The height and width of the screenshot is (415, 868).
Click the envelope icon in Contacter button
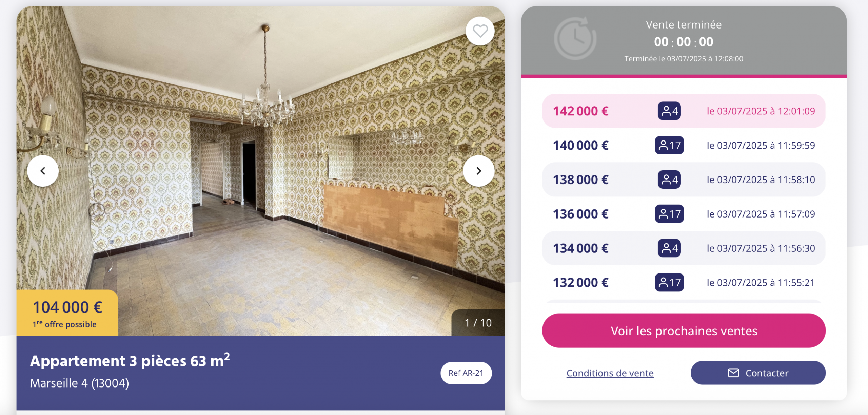(733, 373)
